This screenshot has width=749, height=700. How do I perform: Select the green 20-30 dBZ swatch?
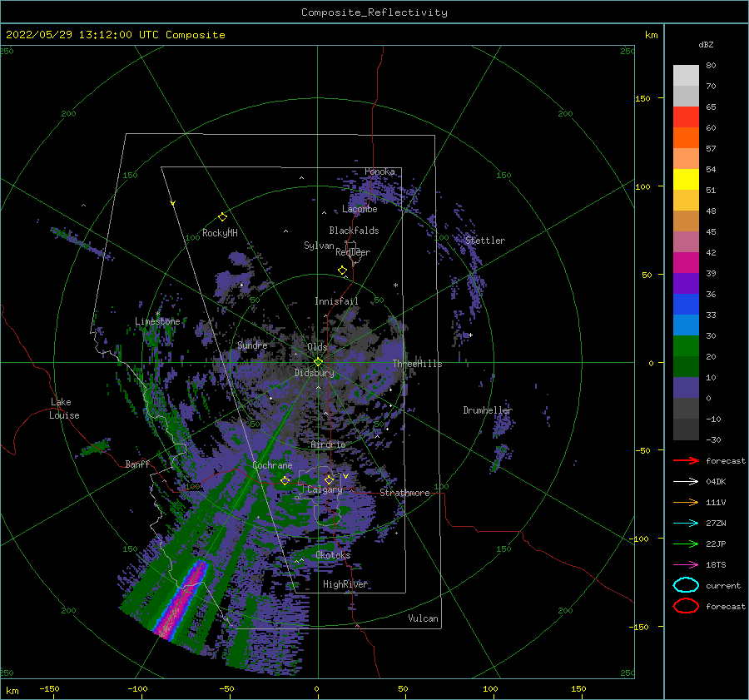[x=686, y=346]
